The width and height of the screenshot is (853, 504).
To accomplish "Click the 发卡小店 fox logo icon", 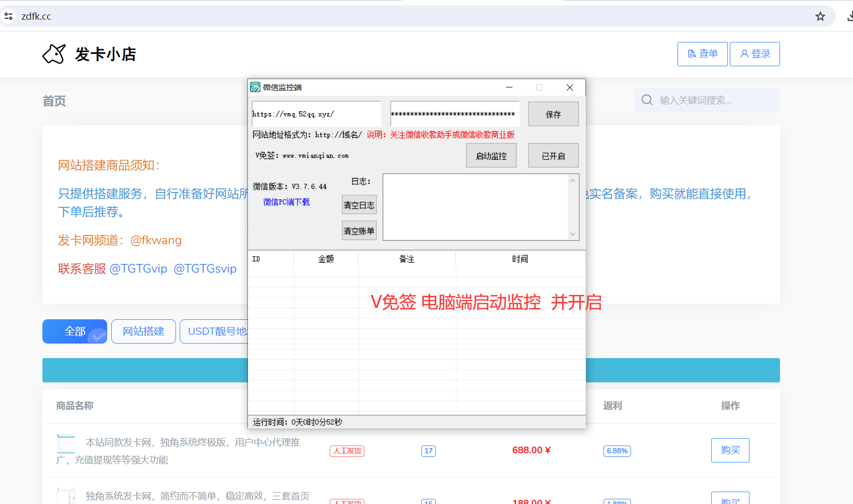I will (54, 54).
